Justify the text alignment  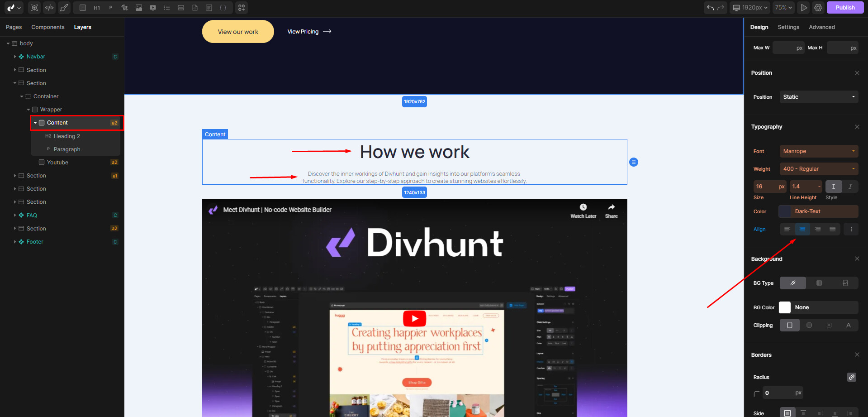pos(833,229)
